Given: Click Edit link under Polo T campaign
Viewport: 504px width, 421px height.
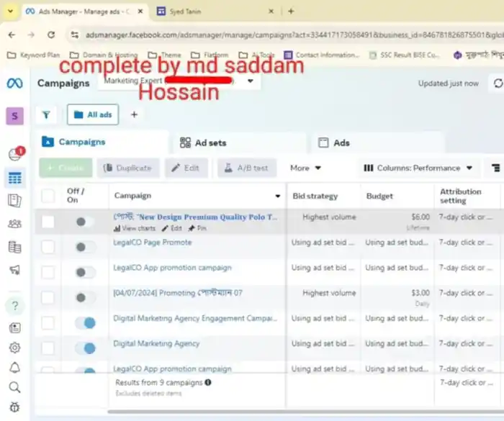Looking at the screenshot, I should coord(172,228).
